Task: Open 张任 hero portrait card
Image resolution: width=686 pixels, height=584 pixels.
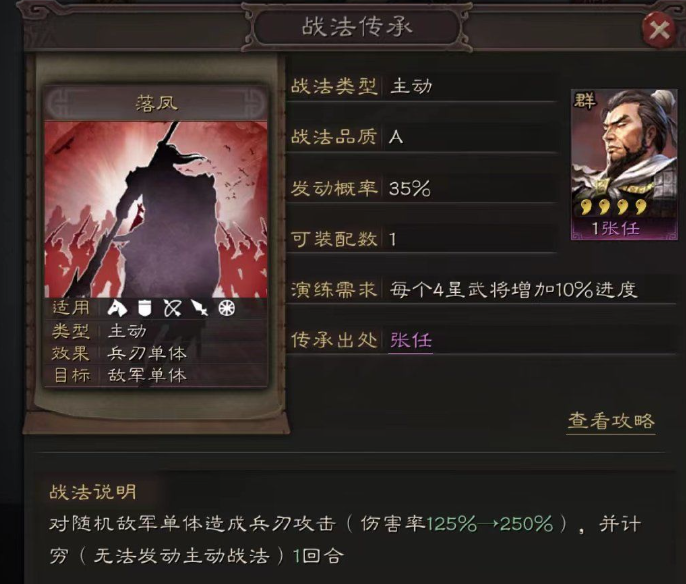Action: tap(624, 164)
